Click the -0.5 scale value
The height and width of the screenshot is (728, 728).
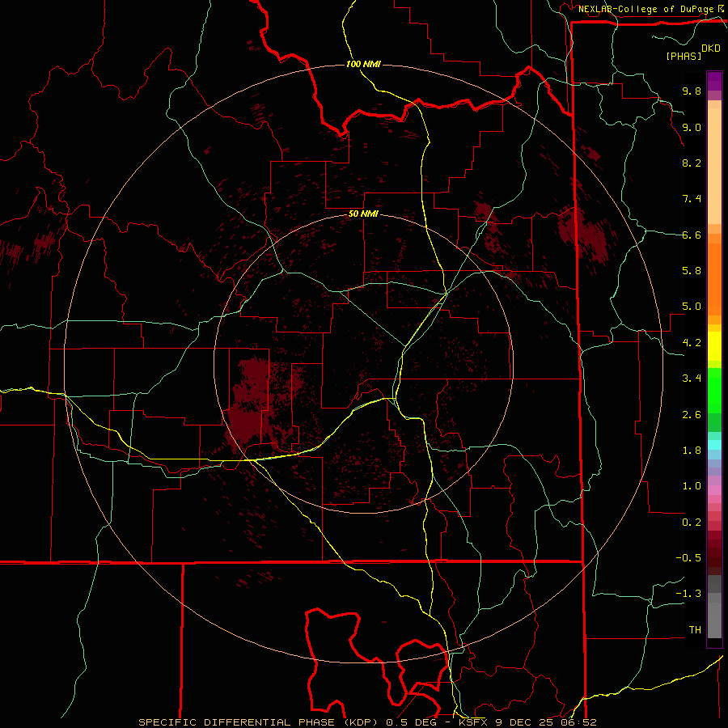688,558
